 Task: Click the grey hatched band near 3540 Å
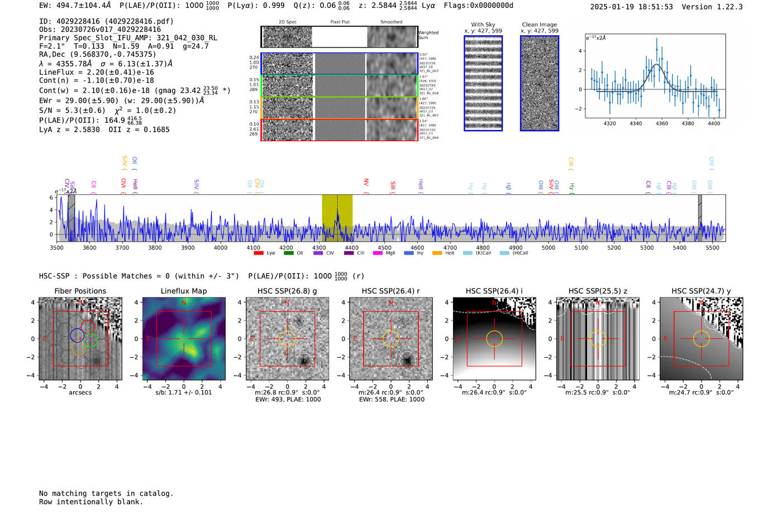pos(71,218)
